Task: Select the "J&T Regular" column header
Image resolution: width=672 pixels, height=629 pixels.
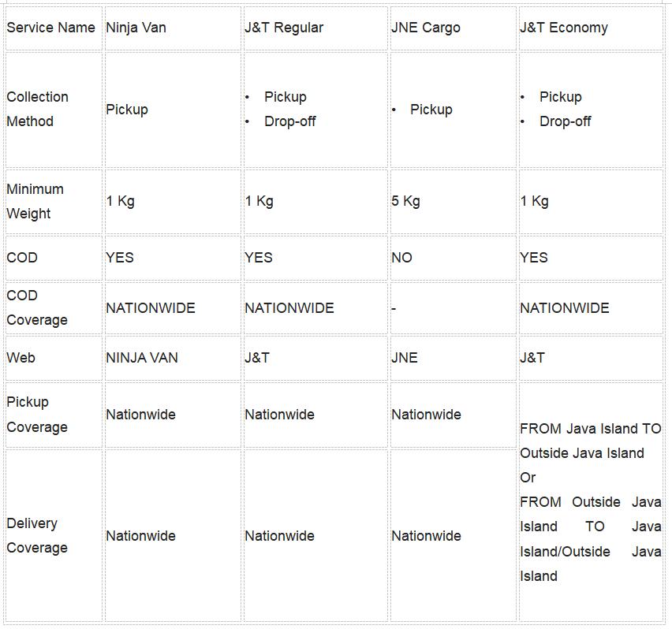Action: click(284, 28)
